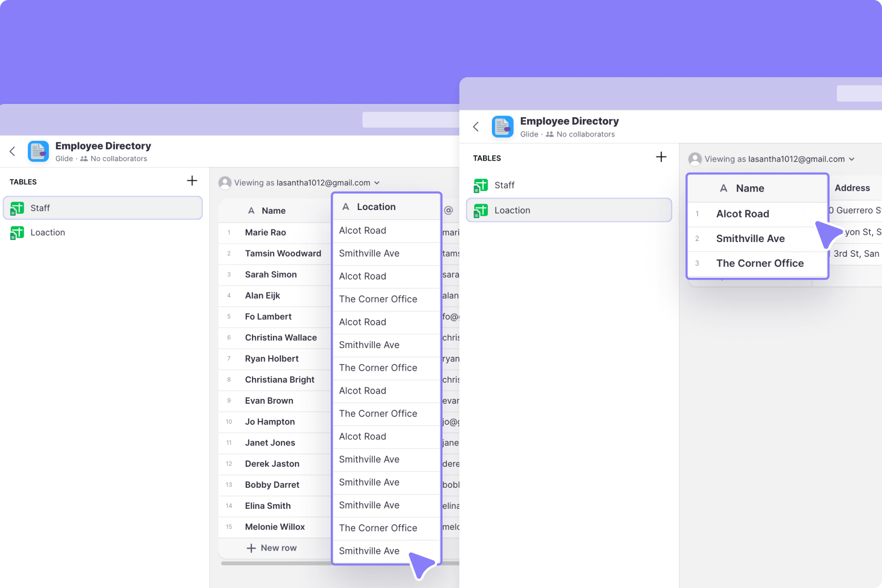
Task: Add a new row with New row button
Action: pyautogui.click(x=272, y=548)
